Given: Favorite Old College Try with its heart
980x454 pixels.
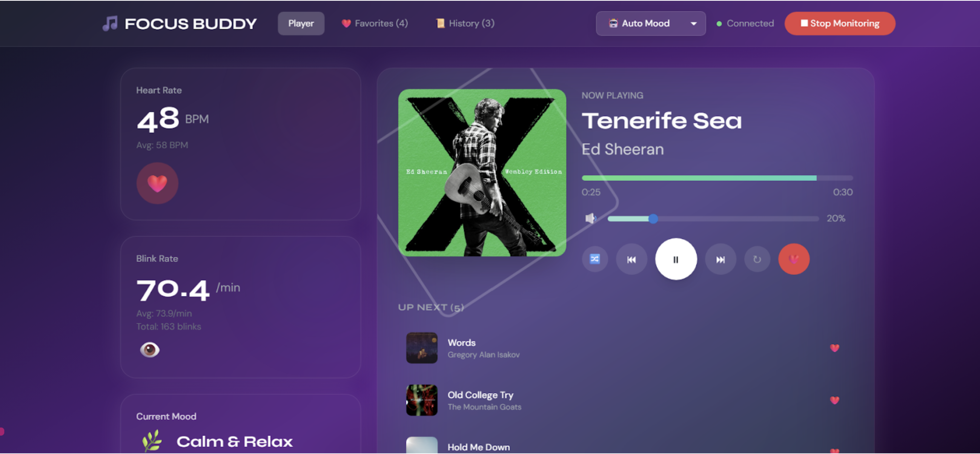Looking at the screenshot, I should 834,400.
